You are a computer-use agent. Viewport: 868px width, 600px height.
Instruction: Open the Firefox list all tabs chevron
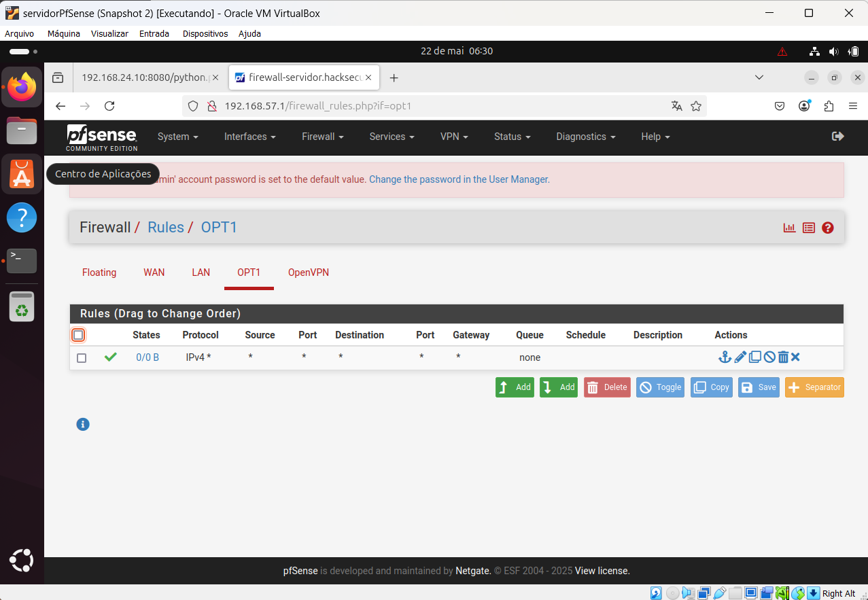tap(759, 77)
